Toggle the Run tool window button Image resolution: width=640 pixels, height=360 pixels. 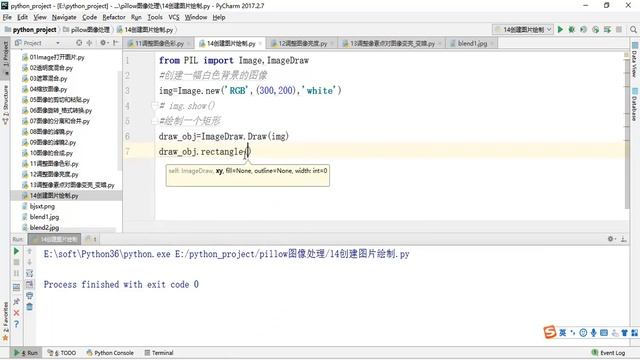26,353
